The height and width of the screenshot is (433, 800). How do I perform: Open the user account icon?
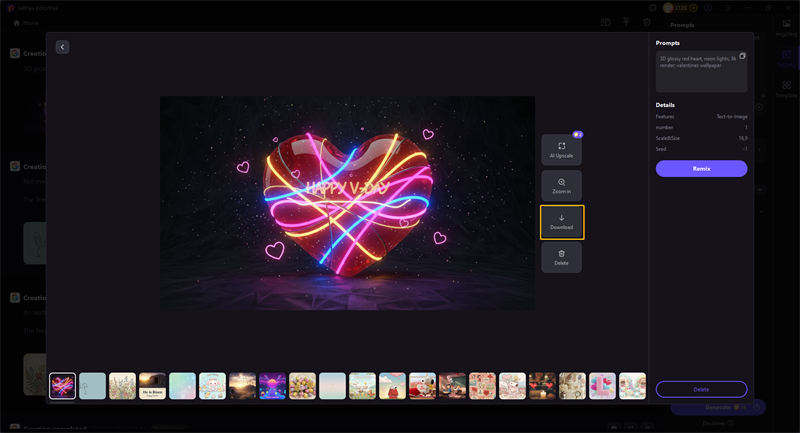pos(708,8)
